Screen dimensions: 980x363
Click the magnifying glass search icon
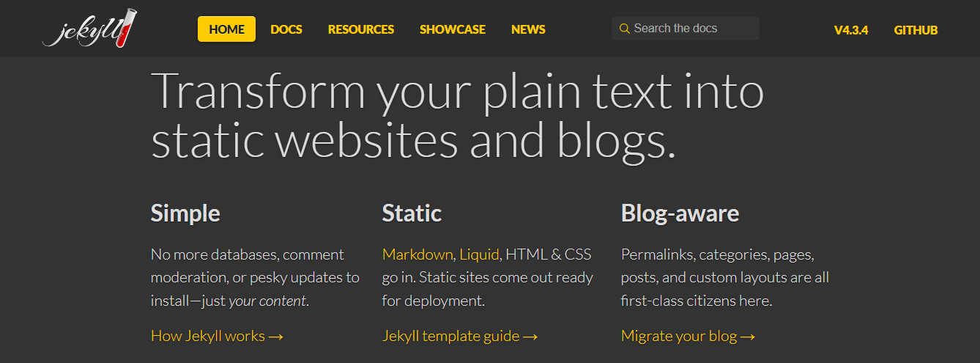pos(624,29)
